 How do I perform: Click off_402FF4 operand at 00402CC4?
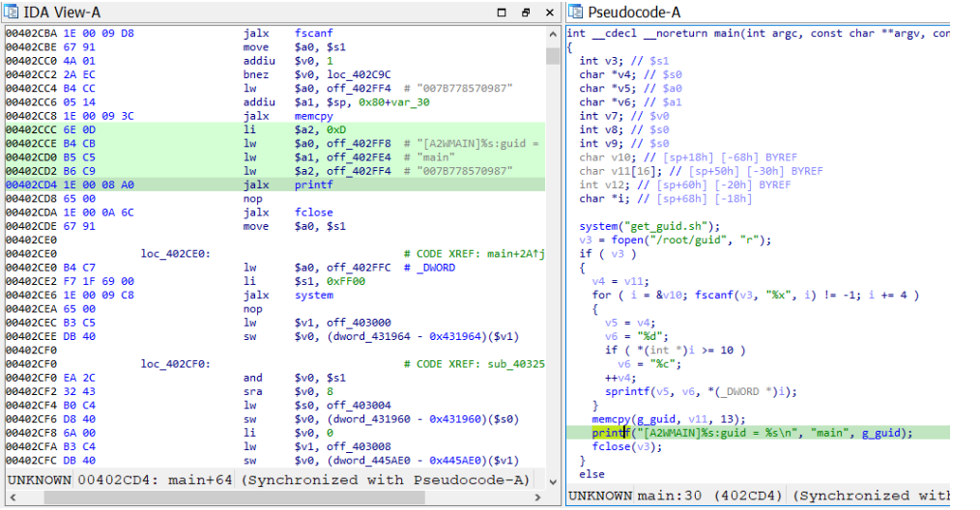click(359, 88)
